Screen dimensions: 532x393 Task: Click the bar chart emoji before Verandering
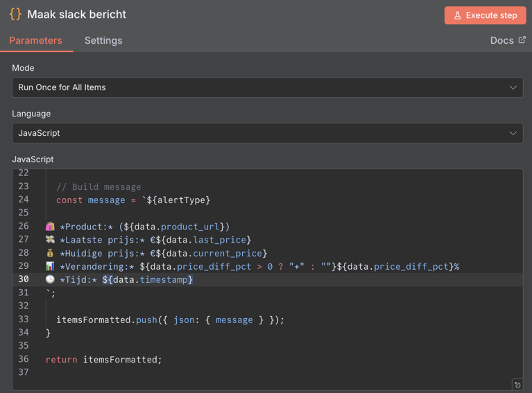(x=50, y=266)
